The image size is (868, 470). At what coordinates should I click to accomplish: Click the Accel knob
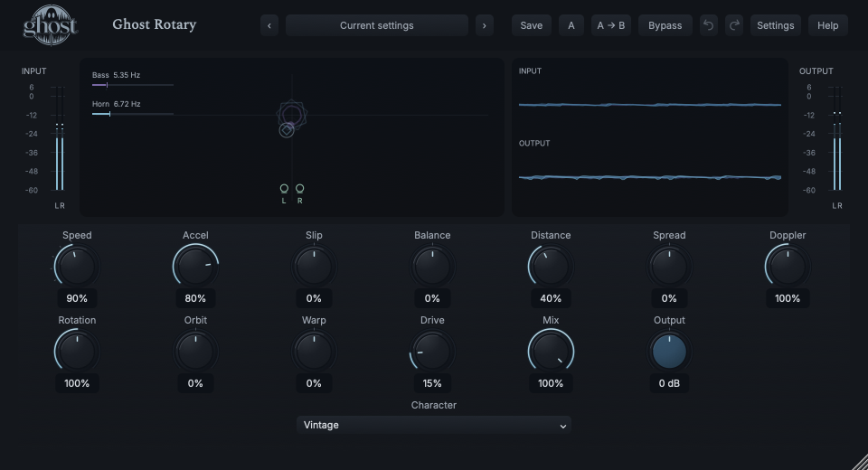click(x=195, y=267)
